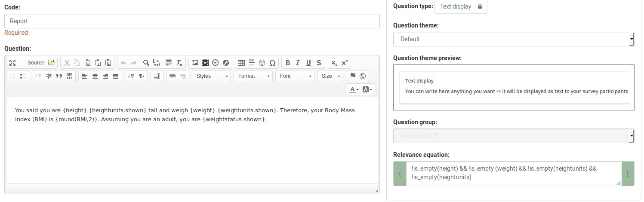This screenshot has height=202, width=644.
Task: Open the smiley emoticon picker
Action: [262, 63]
